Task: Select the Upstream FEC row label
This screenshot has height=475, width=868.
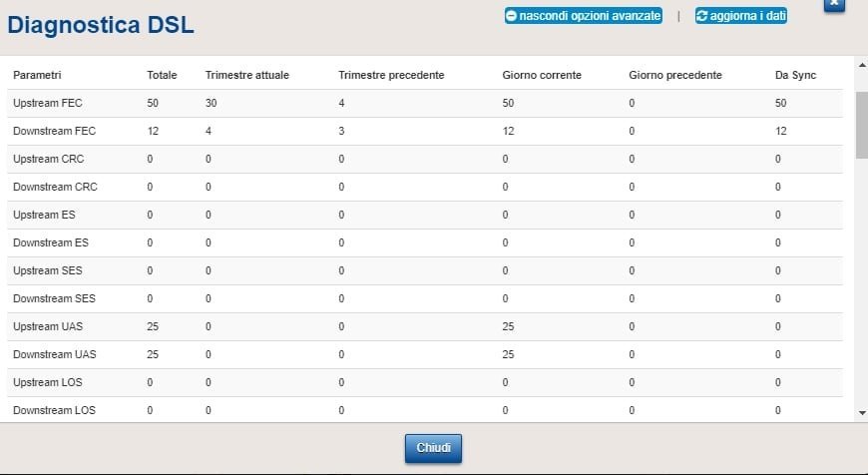Action: 48,103
